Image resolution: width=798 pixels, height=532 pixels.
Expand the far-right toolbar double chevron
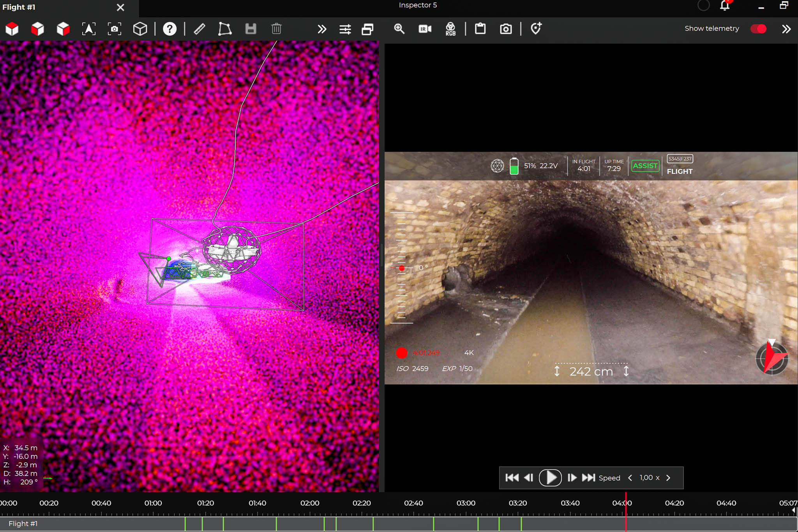point(786,29)
